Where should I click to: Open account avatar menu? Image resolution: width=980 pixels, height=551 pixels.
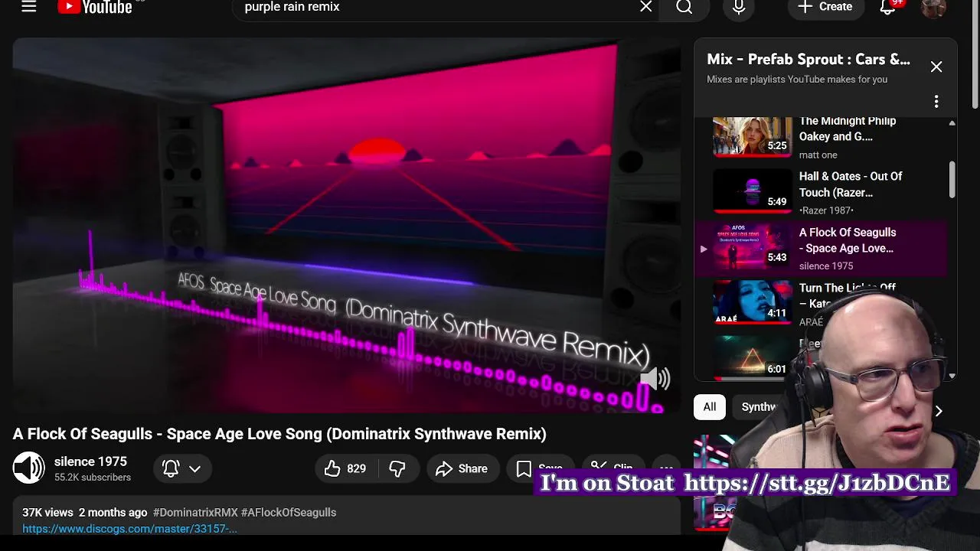(x=933, y=7)
